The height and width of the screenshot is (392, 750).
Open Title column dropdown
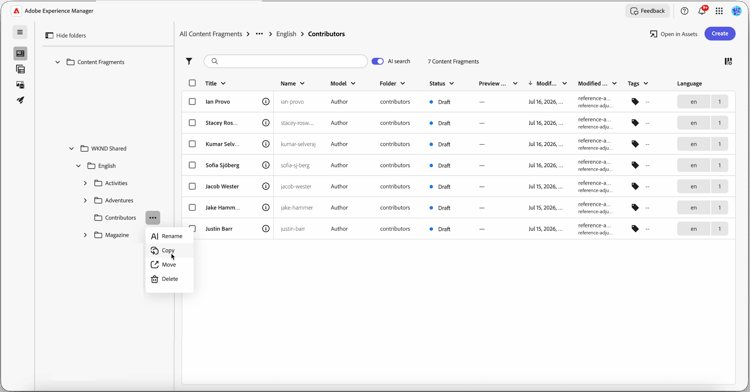[x=223, y=83]
